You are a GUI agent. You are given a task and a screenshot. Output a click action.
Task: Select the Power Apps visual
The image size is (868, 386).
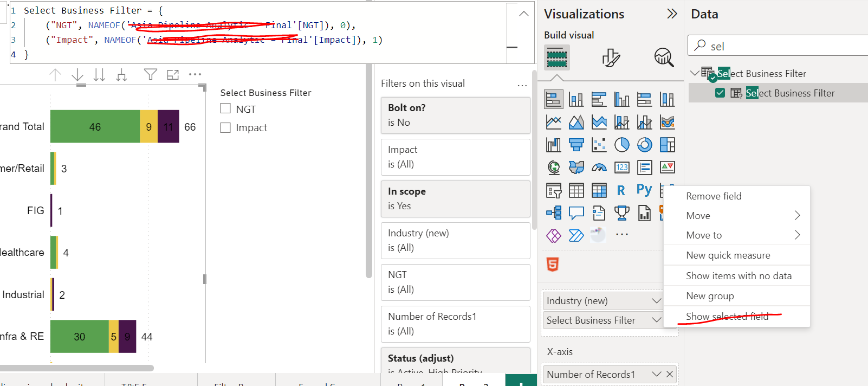pyautogui.click(x=553, y=236)
